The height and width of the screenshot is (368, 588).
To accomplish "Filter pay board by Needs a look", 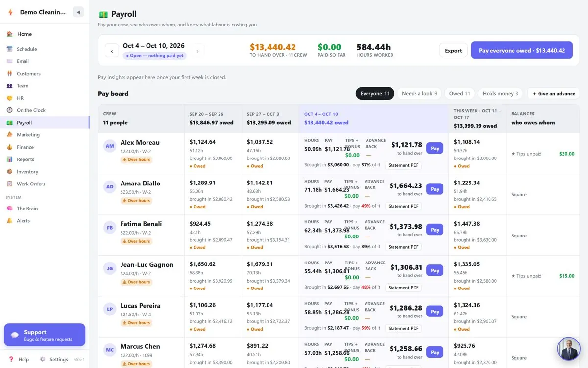I will (419, 94).
